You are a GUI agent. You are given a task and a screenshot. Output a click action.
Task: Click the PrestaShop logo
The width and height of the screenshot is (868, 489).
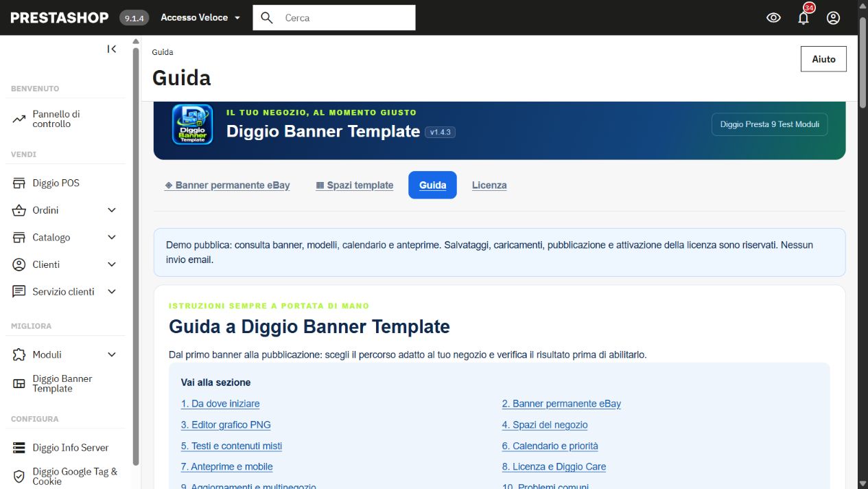(x=60, y=18)
